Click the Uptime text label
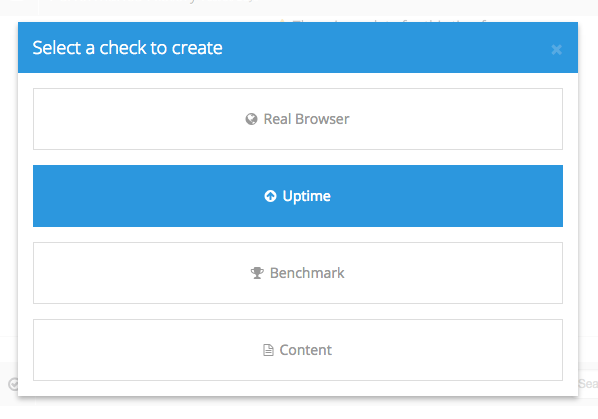 307,196
